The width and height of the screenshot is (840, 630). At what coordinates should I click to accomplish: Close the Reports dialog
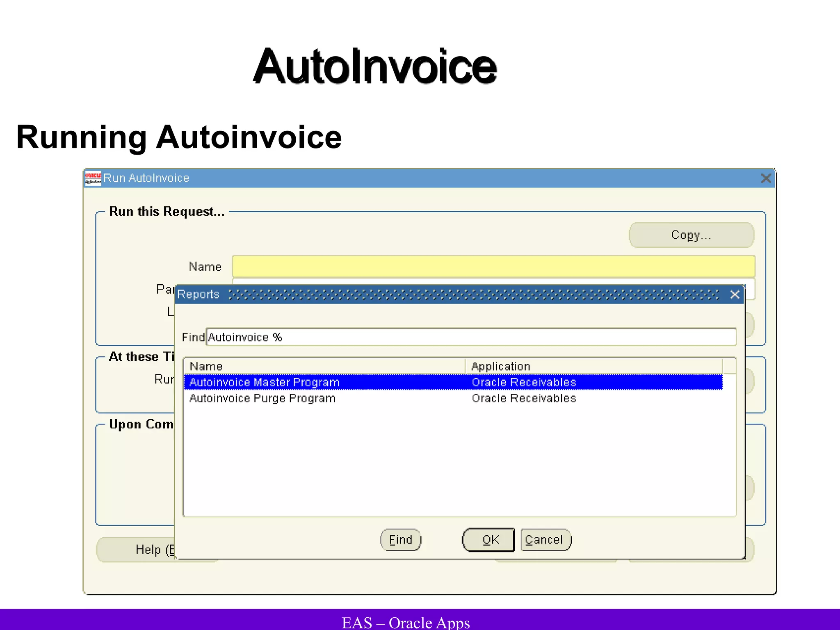(x=735, y=294)
